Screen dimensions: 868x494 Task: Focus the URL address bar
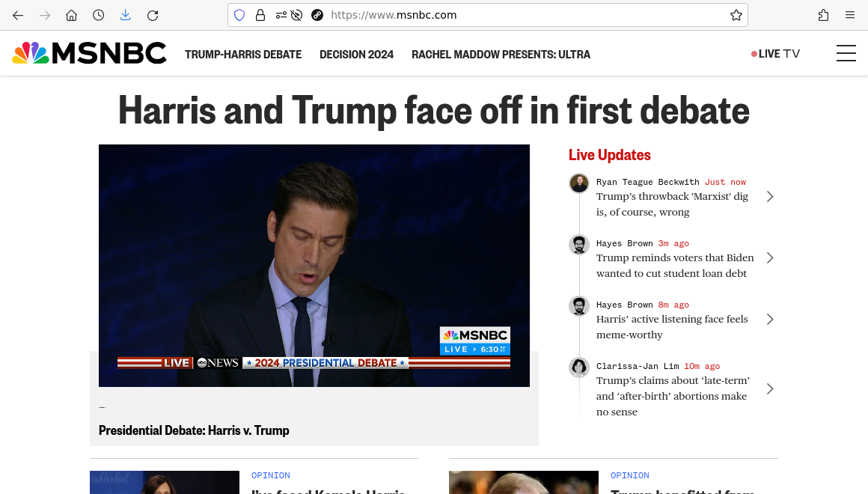[524, 15]
